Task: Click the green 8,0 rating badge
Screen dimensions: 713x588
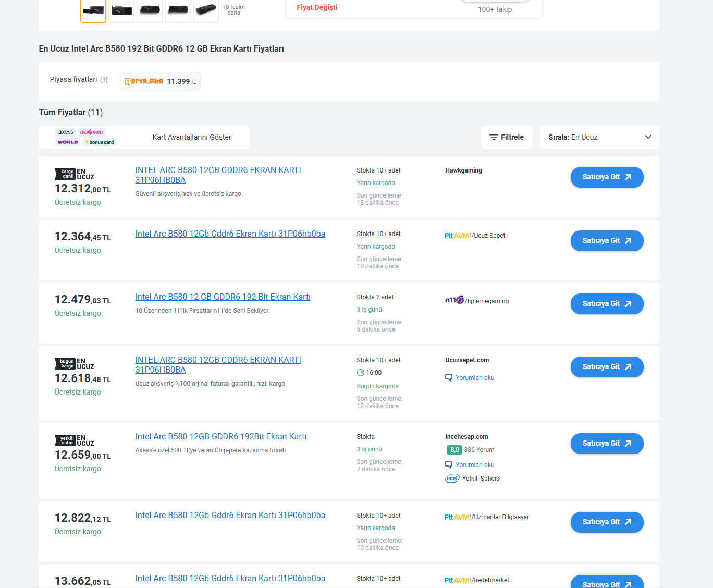Action: [454, 450]
